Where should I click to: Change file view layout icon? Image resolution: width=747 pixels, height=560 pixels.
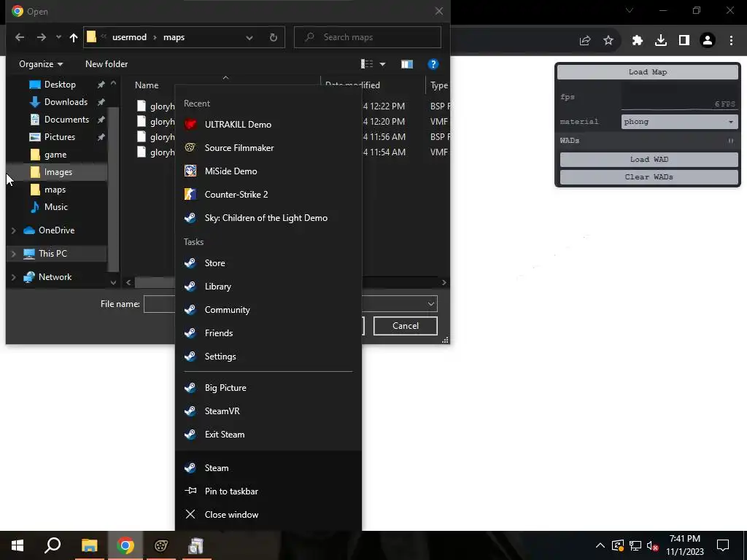tap(367, 64)
